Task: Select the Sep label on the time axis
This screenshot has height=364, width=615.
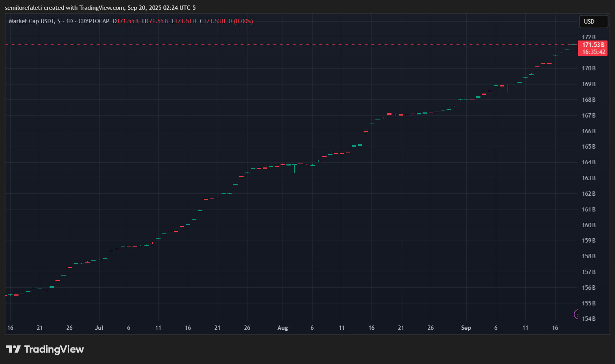Action: coord(466,328)
